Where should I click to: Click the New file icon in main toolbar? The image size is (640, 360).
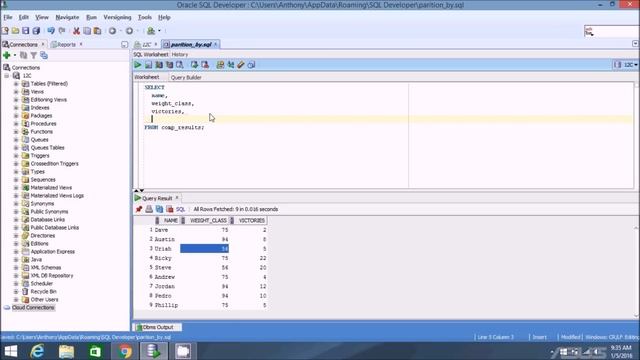[x=5, y=31]
